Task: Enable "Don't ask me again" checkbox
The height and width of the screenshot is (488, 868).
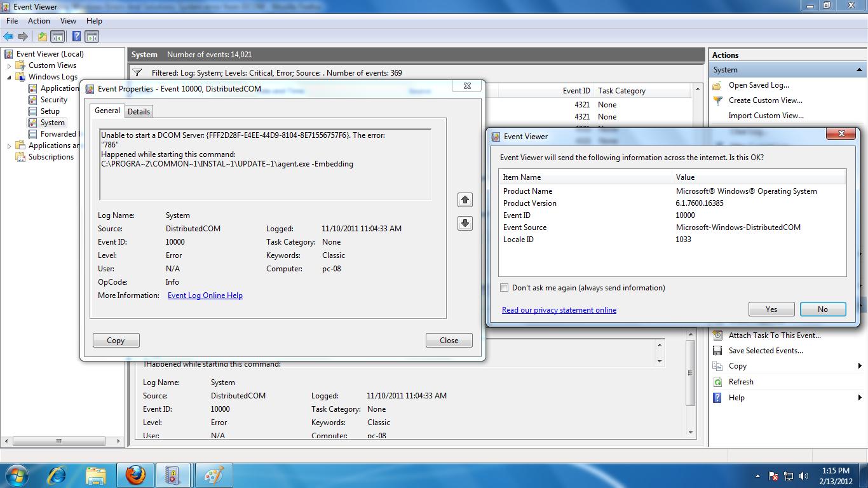Action: pos(505,288)
